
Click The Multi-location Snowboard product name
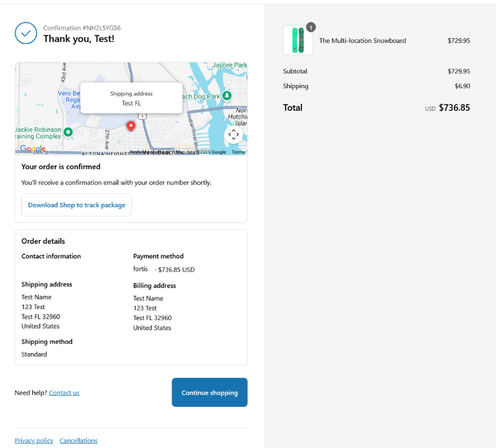point(363,40)
